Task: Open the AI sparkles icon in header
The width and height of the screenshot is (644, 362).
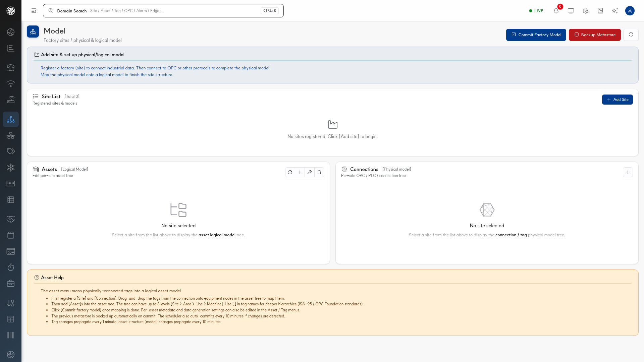Action: coord(615,11)
